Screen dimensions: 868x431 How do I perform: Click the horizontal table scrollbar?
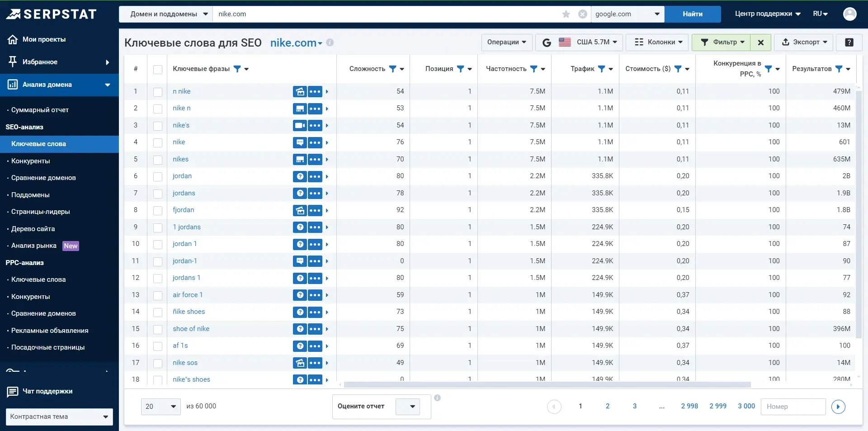coord(547,385)
